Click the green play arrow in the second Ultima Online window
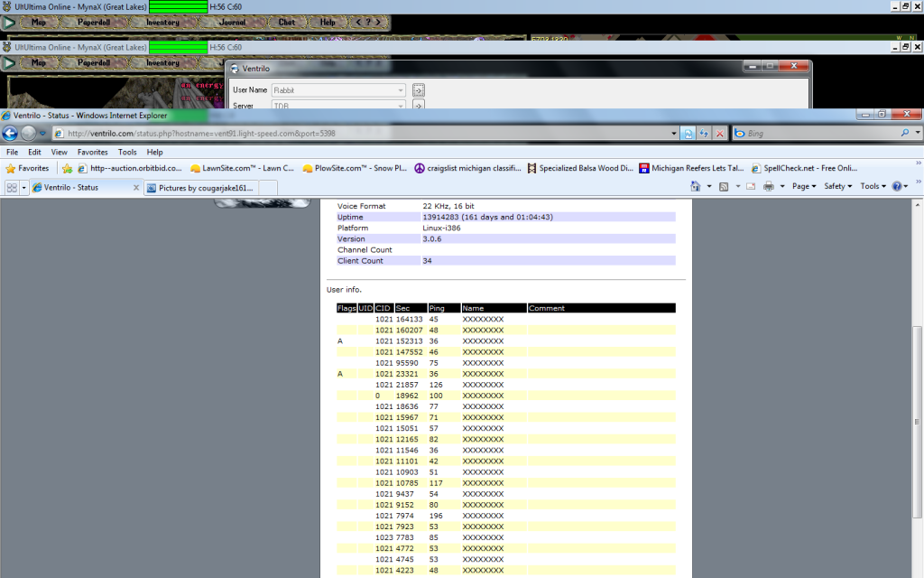Screen dimensions: 924x578 pos(9,62)
